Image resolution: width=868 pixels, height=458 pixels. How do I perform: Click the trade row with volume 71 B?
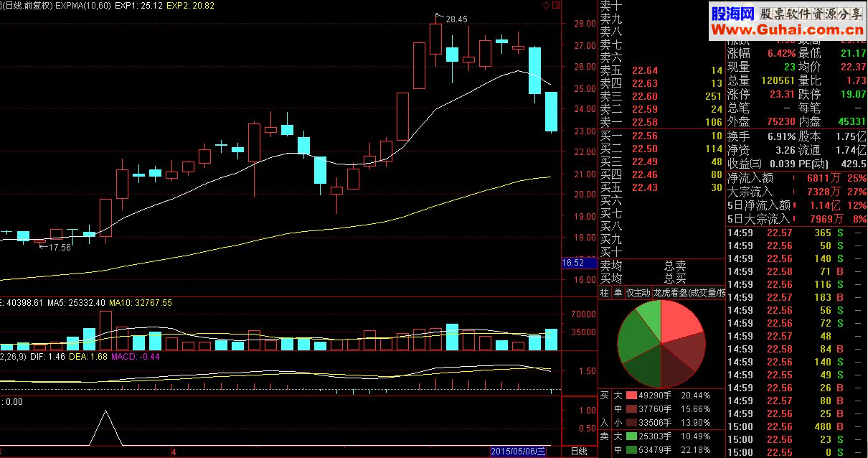(x=797, y=271)
